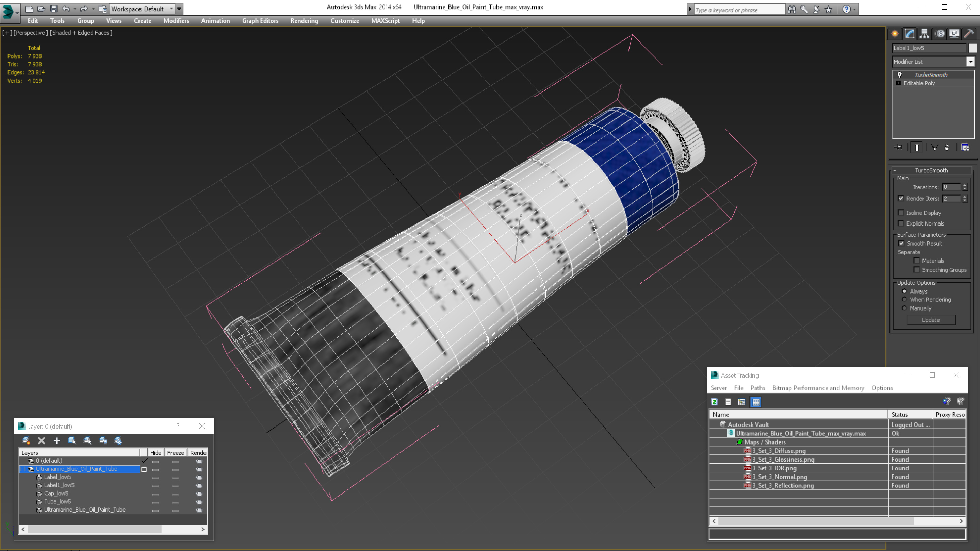Open the MAXScript menu
980x551 pixels.
[386, 21]
